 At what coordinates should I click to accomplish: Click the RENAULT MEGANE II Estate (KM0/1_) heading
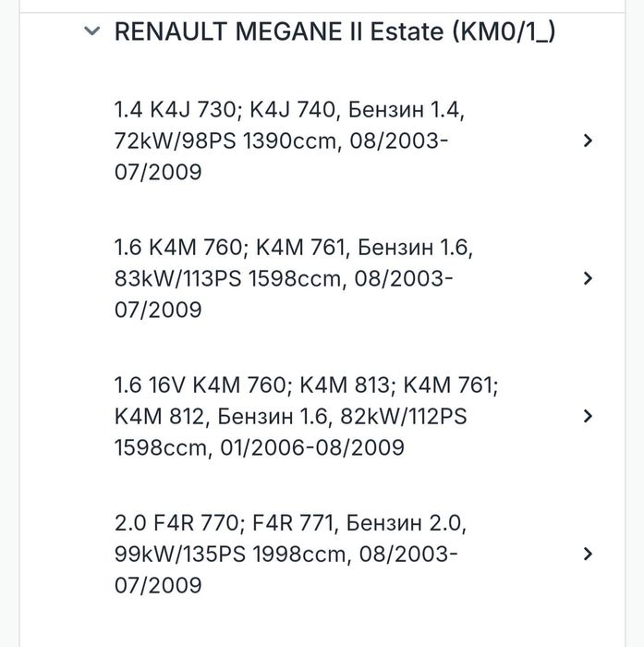tap(334, 32)
